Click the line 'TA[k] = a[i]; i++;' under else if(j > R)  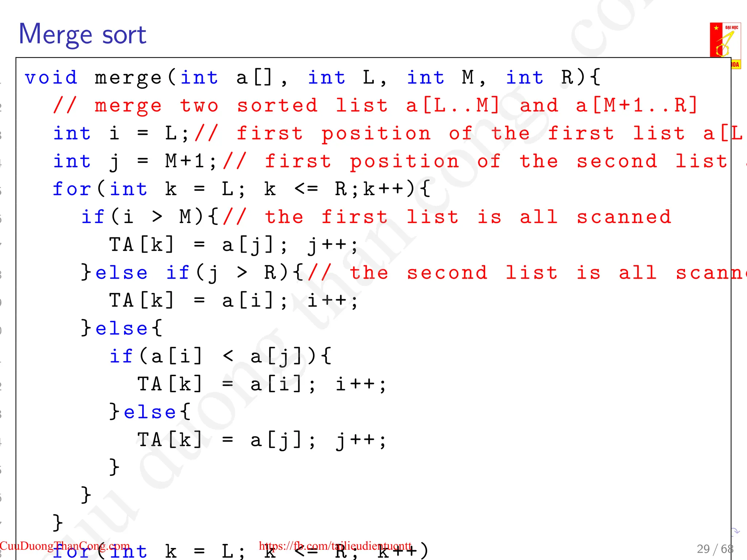(x=234, y=301)
